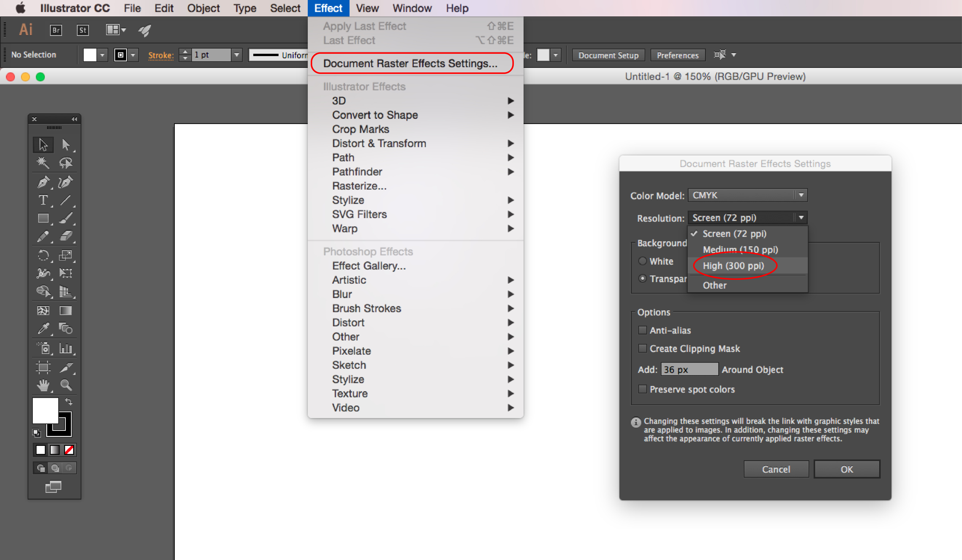962x560 pixels.
Task: Select the Free Transform tool
Action: pos(66,273)
